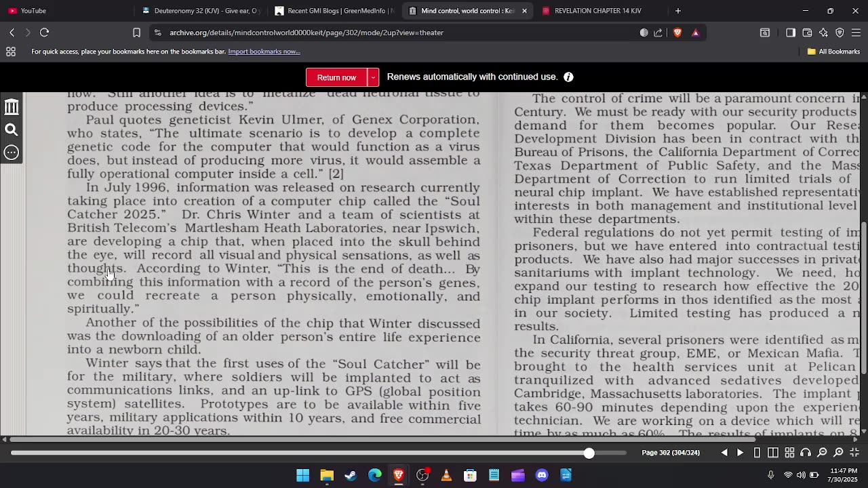Open the tab search icon
Viewport: 868px width, 488px height.
[765, 33]
